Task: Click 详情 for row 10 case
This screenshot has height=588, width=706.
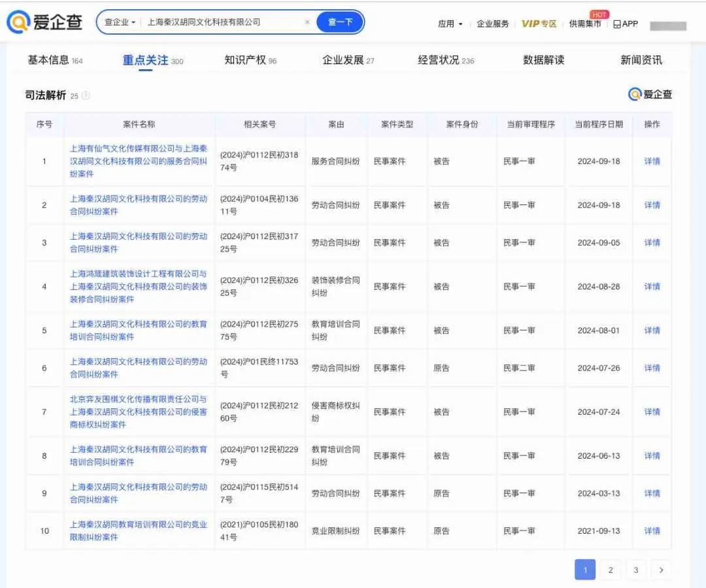Action: (x=652, y=531)
